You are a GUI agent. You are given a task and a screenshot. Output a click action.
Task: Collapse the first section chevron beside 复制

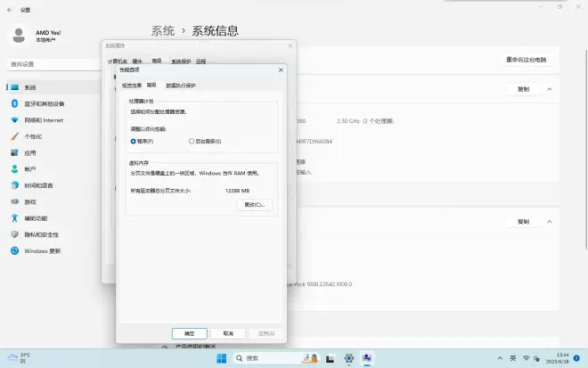coord(550,89)
